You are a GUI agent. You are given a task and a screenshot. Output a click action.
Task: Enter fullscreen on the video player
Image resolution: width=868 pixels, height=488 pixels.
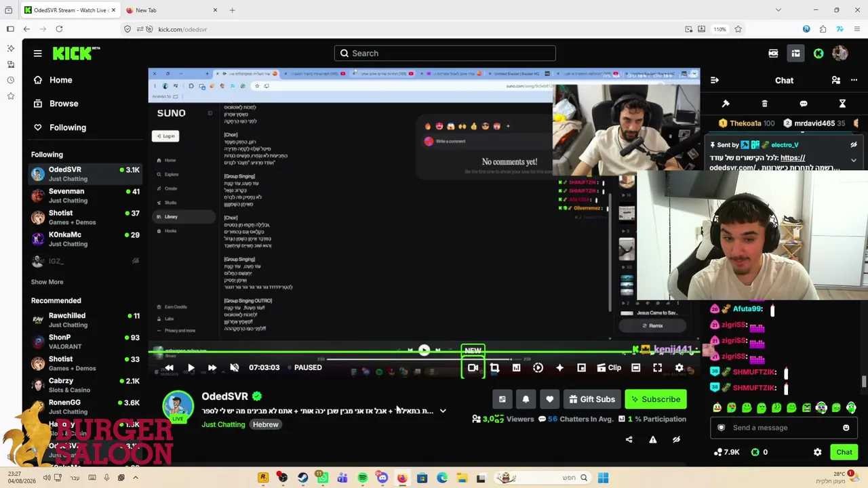tap(657, 367)
